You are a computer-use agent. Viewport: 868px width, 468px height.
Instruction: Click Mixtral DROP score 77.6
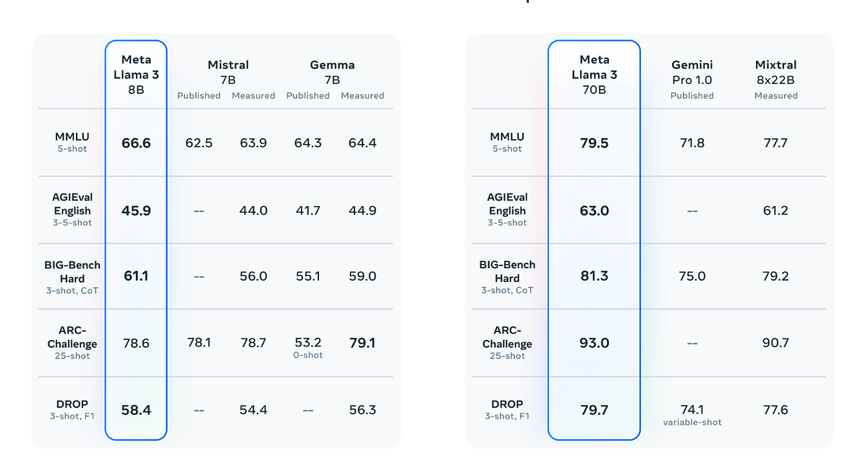[x=775, y=410]
